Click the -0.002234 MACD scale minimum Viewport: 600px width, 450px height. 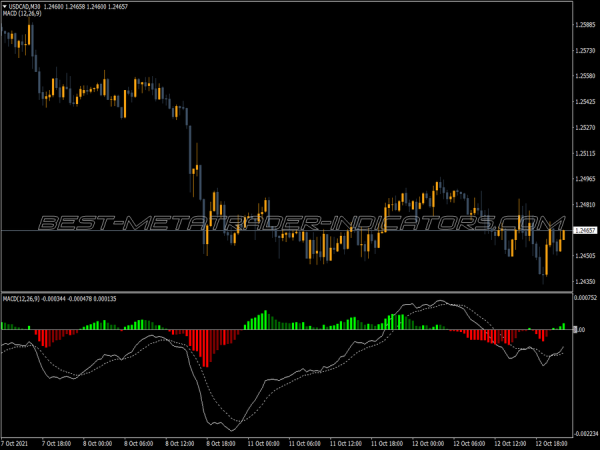[x=587, y=434]
